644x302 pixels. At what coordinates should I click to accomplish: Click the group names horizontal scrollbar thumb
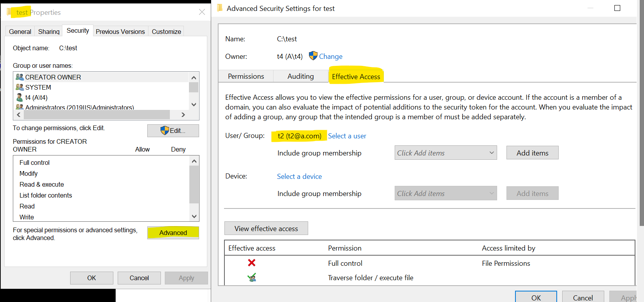pos(97,115)
